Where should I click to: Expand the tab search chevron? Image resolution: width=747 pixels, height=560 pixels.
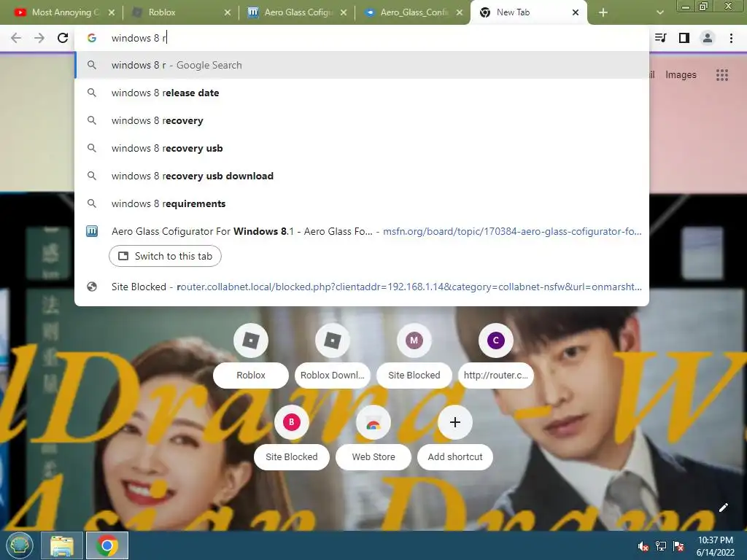coord(659,12)
